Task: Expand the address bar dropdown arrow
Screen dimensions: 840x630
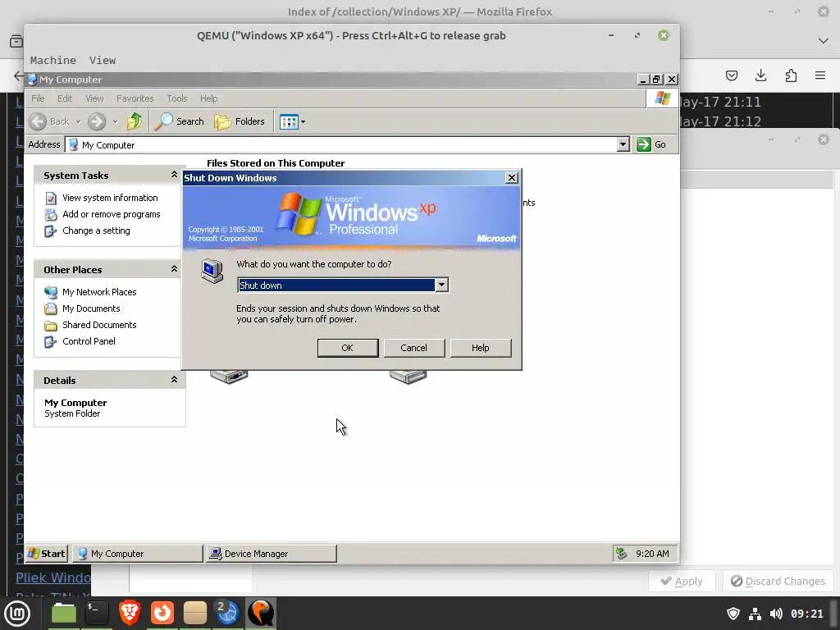Action: pyautogui.click(x=623, y=144)
